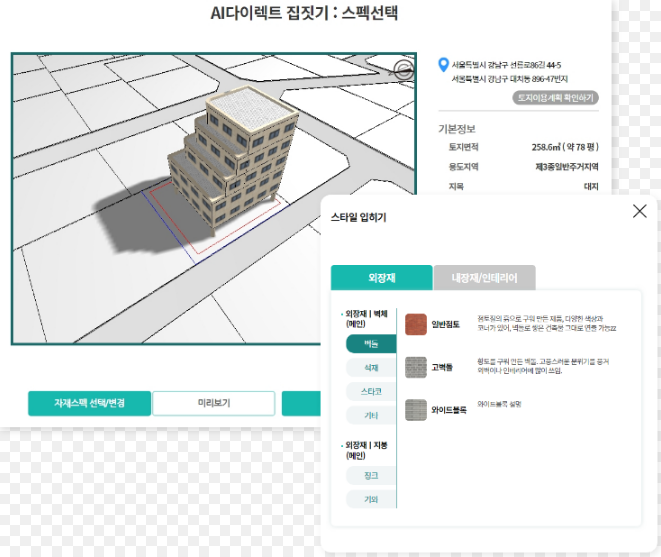Click the 대치동 896-47번지 lot address line
Image resolution: width=661 pixels, height=557 pixels.
(510, 79)
